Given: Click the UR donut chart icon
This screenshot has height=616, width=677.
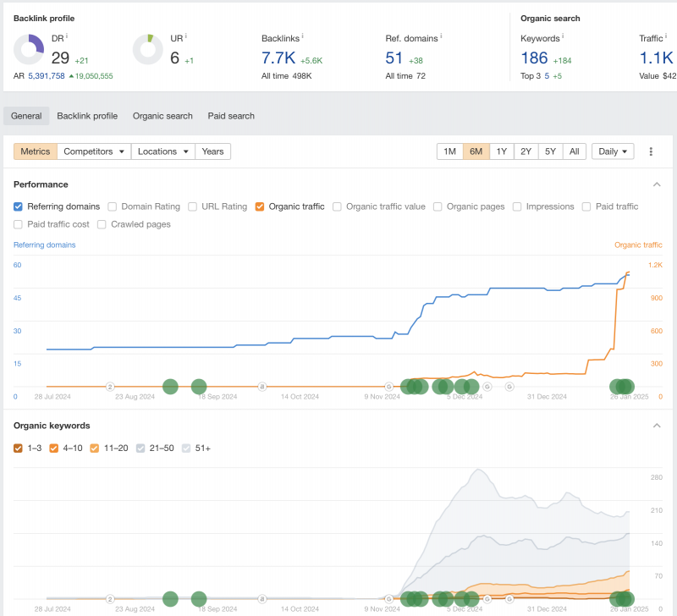Looking at the screenshot, I should 148,50.
